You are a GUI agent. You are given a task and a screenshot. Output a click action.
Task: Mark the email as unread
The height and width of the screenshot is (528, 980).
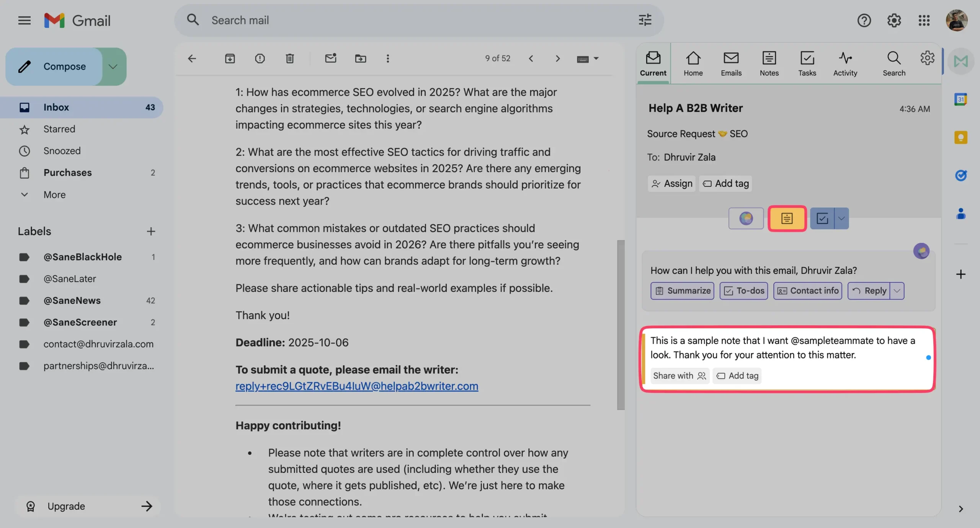pyautogui.click(x=330, y=59)
